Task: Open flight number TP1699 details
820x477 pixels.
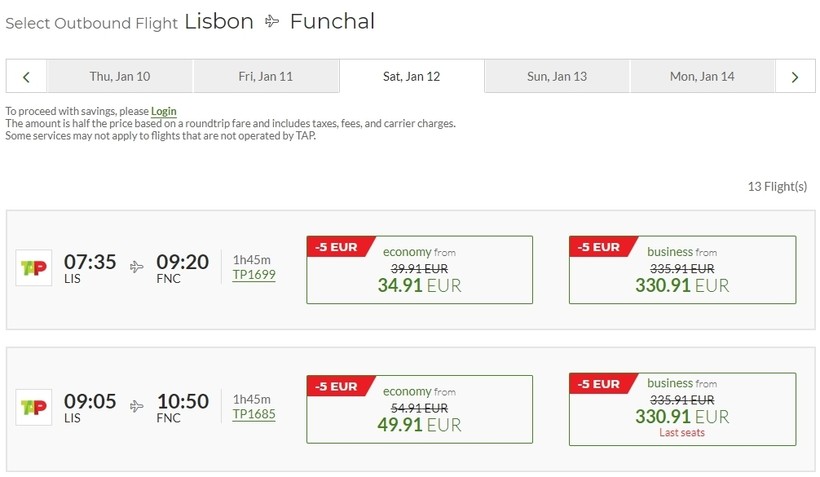Action: (x=254, y=275)
